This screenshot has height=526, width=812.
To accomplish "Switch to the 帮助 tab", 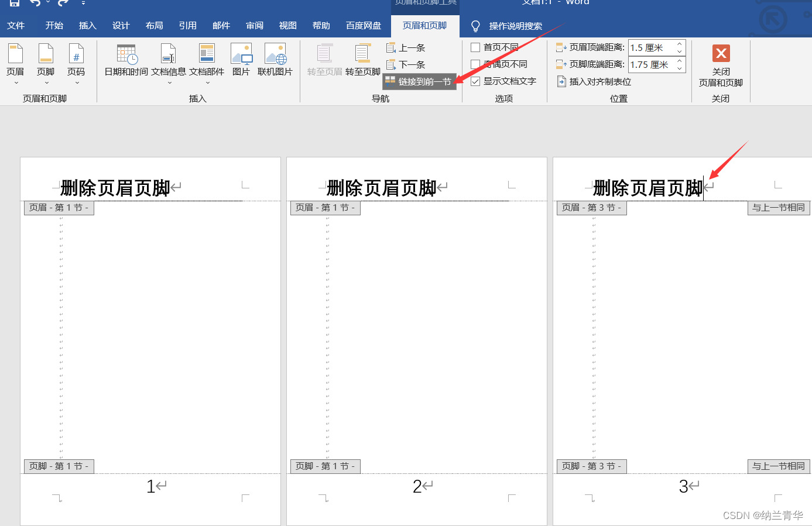I will click(321, 26).
